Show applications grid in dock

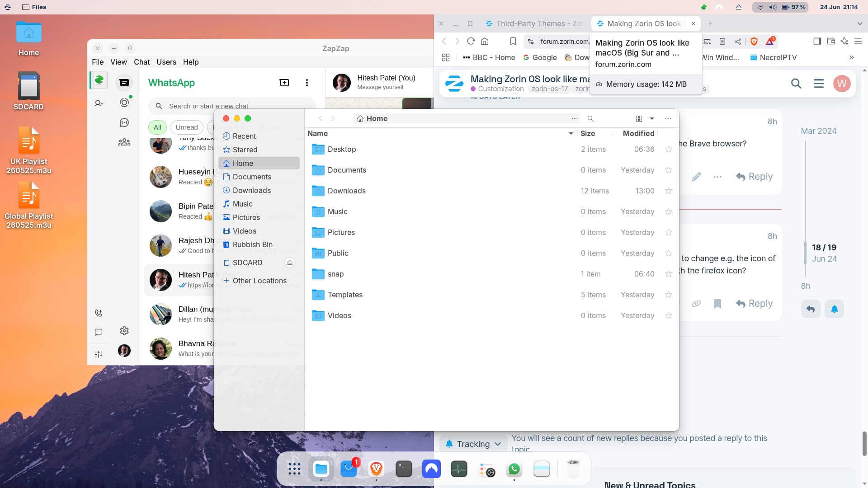[294, 469]
